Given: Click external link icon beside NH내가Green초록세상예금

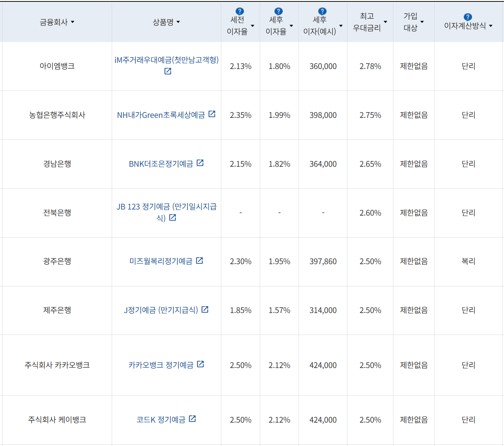Looking at the screenshot, I should [213, 114].
